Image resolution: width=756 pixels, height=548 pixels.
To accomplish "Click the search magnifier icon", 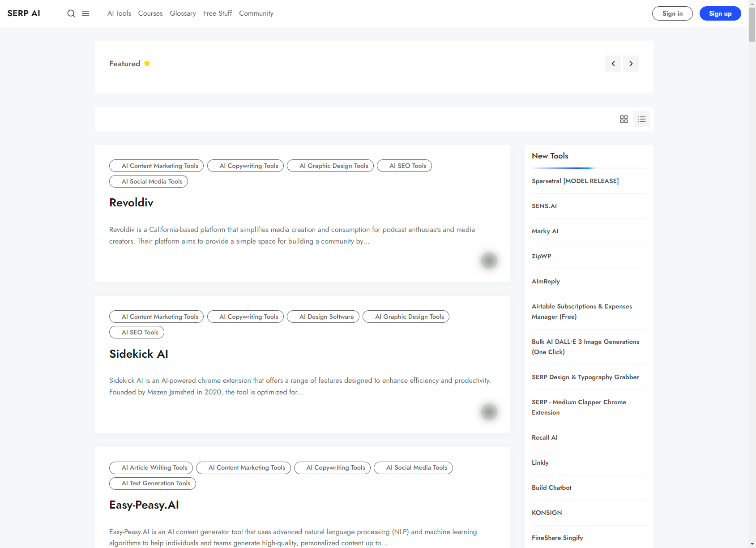I will pos(71,13).
